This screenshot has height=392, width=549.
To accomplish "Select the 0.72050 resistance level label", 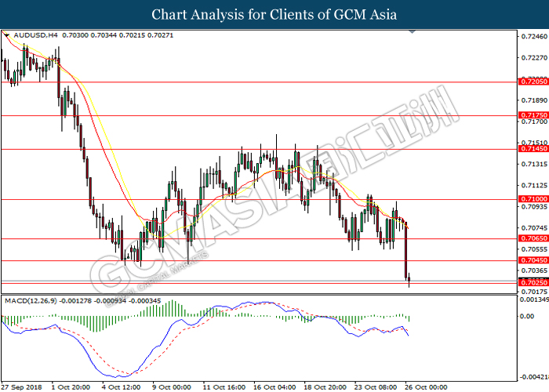I will click(533, 82).
